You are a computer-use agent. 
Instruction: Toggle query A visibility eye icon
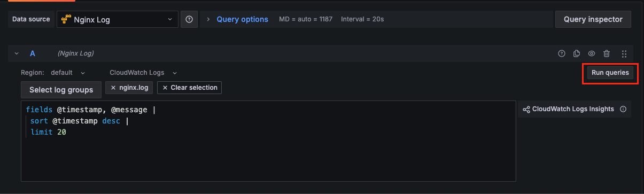click(592, 53)
